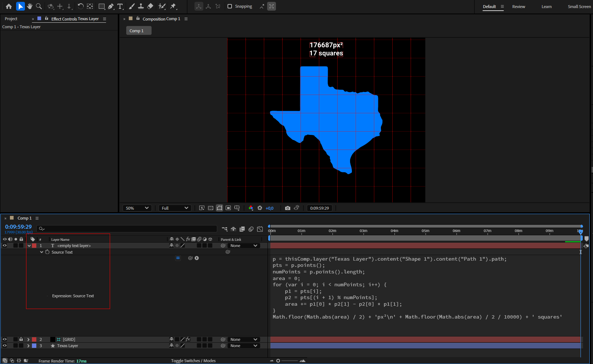Switch to the Comp 1 viewer tab

tap(138, 30)
